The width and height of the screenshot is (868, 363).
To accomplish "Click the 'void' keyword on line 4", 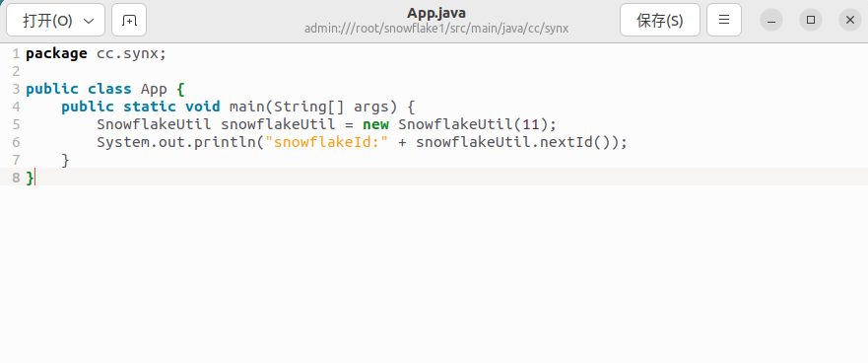I will point(203,107).
